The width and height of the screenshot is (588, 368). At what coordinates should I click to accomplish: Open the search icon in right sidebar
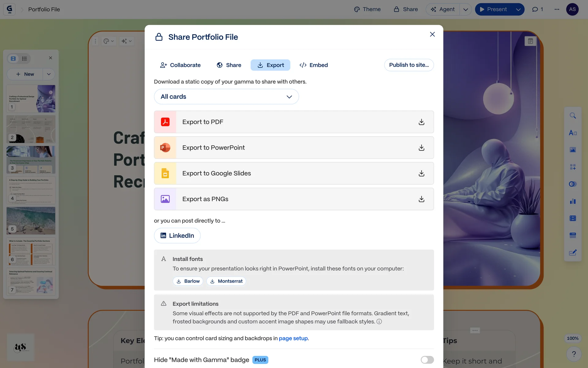[x=573, y=116]
